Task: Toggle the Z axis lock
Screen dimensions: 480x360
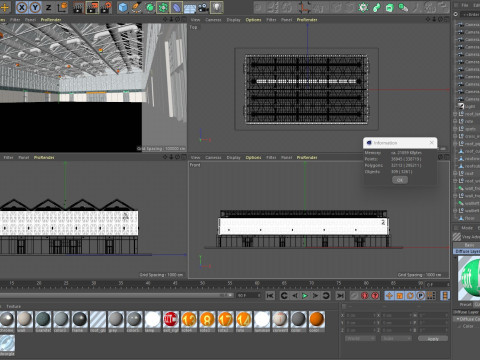Action: coord(49,7)
